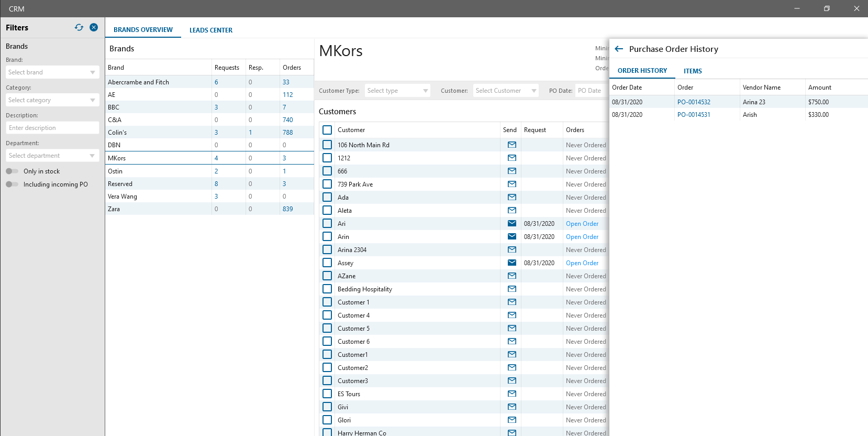Select the Bedding Hospitality checkbox
The height and width of the screenshot is (436, 868).
(327, 289)
